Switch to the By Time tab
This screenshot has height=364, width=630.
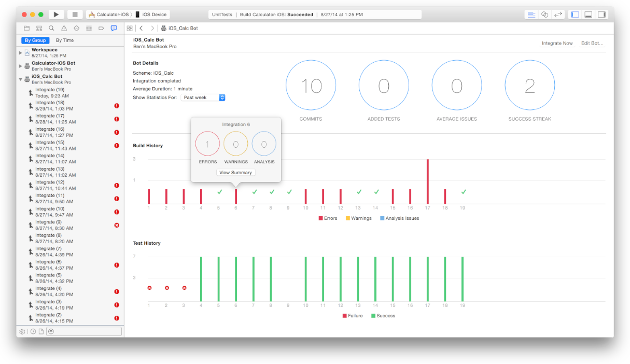[65, 40]
